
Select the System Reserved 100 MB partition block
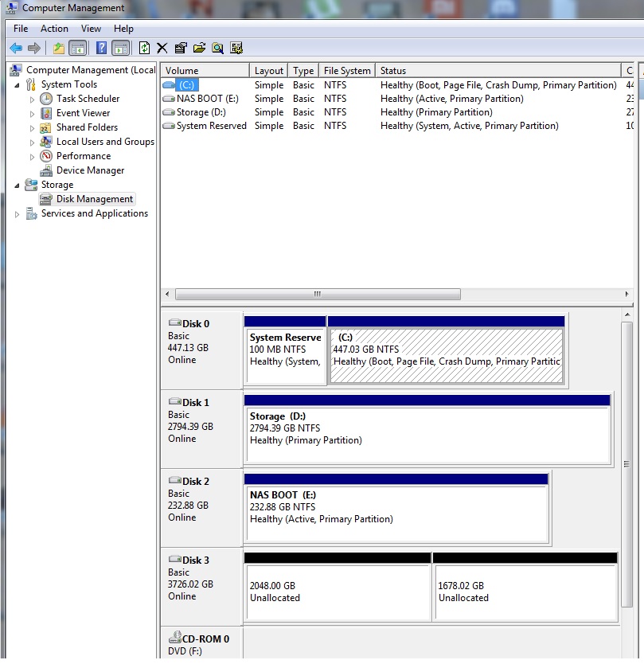click(x=285, y=350)
